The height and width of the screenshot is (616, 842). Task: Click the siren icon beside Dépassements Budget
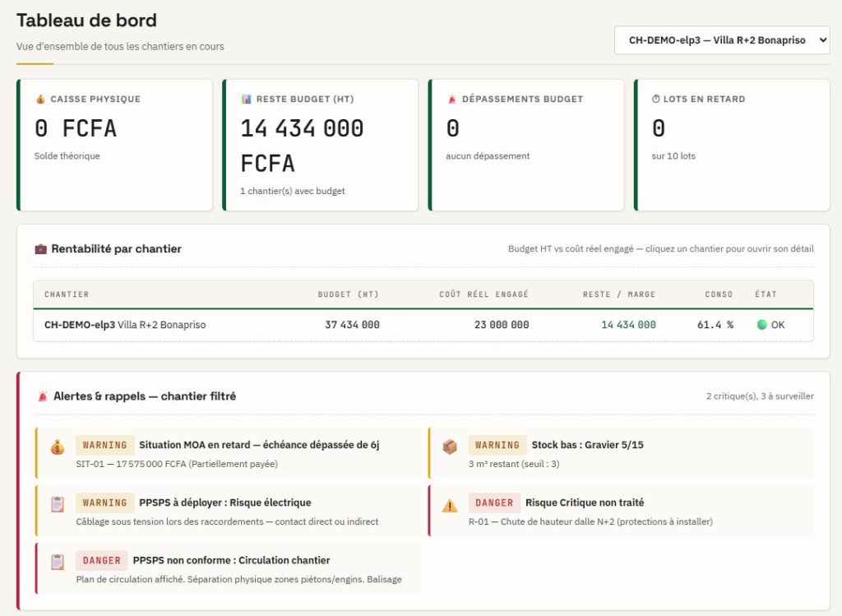pos(451,99)
